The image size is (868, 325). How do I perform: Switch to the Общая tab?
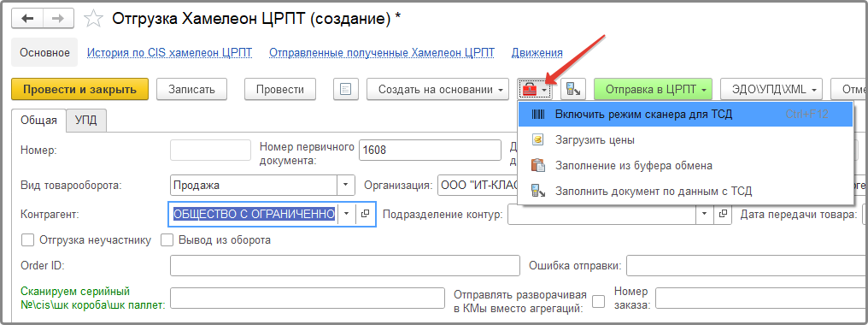[38, 121]
